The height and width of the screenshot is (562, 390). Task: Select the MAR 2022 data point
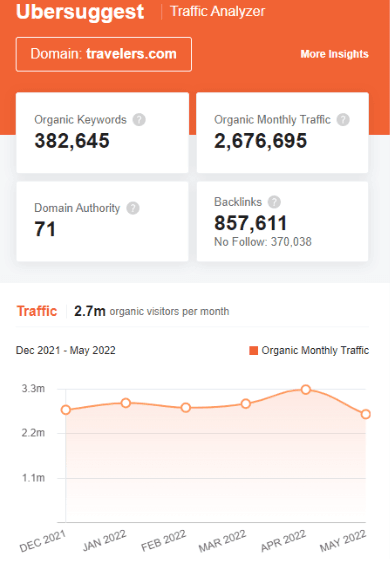[x=246, y=404]
